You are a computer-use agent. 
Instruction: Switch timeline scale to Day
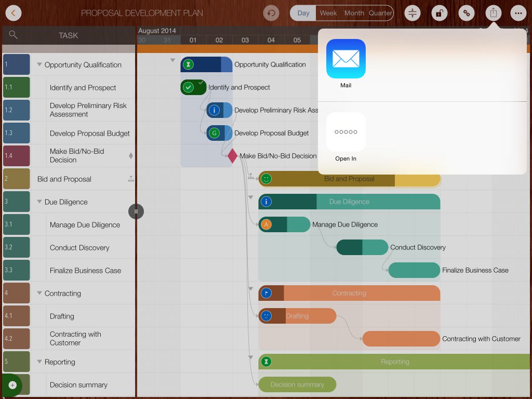pos(303,13)
